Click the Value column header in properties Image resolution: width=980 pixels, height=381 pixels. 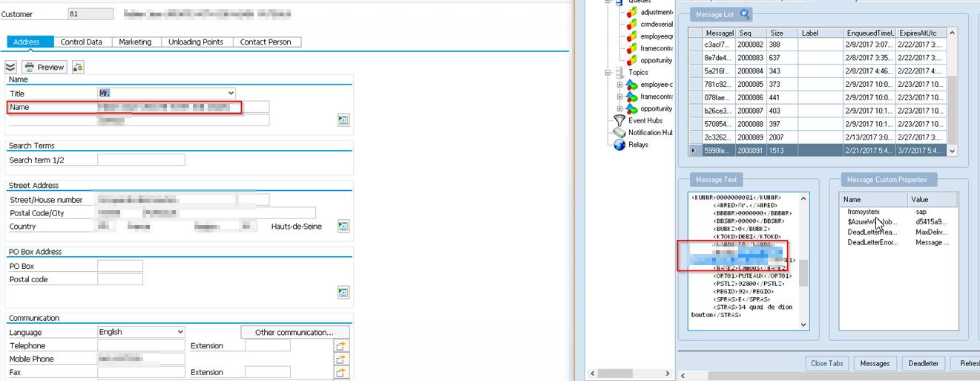tap(933, 199)
